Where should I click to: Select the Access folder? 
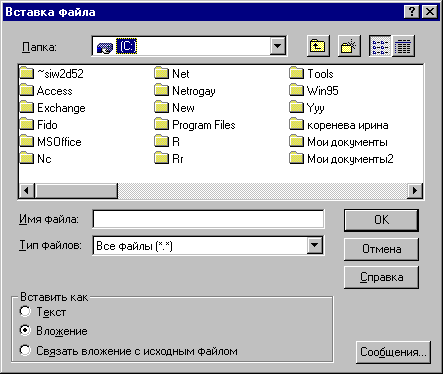point(46,91)
